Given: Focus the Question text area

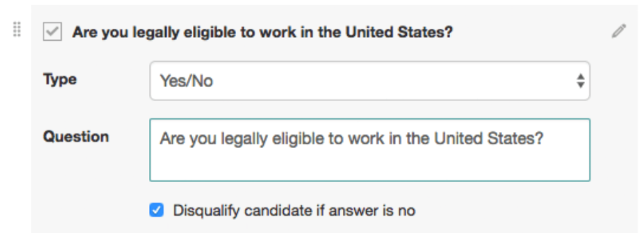Looking at the screenshot, I should coord(369,150).
